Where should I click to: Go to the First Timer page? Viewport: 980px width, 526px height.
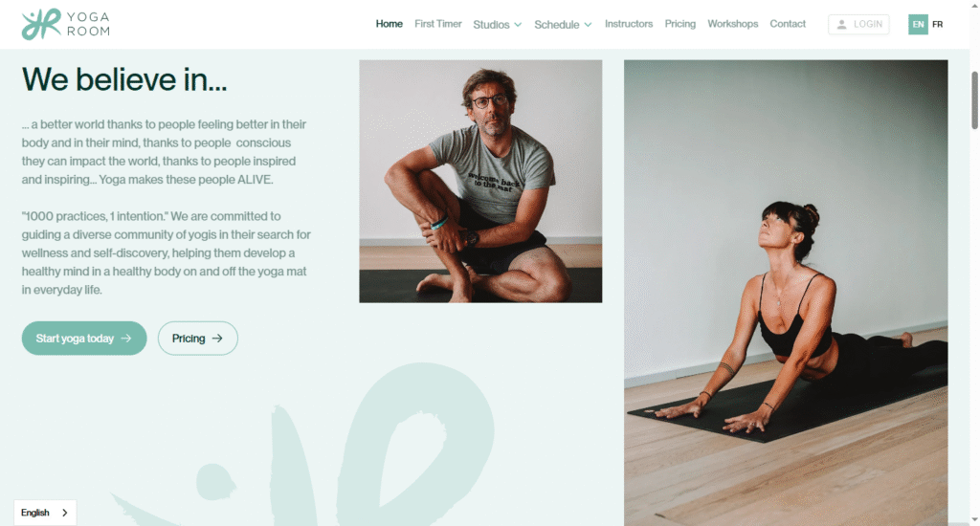point(438,24)
